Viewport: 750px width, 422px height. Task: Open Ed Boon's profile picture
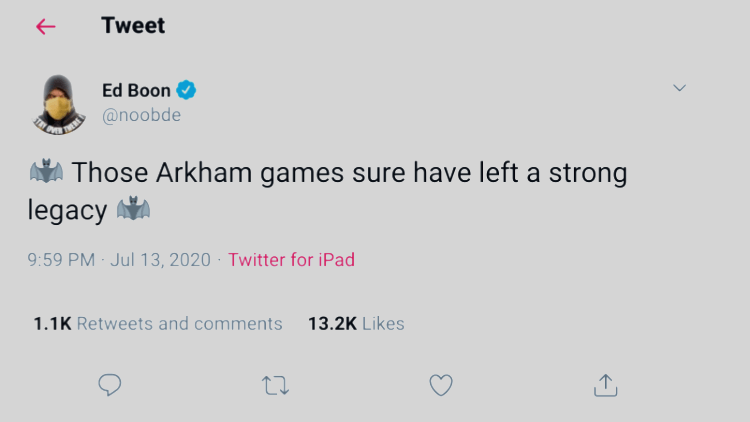point(59,103)
